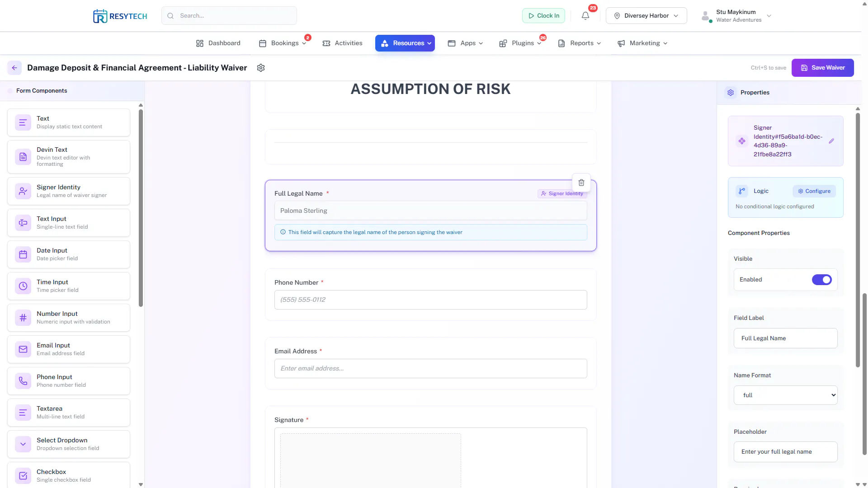Expand the Bookings menu
Screen dimensions: 868x488
(x=283, y=43)
